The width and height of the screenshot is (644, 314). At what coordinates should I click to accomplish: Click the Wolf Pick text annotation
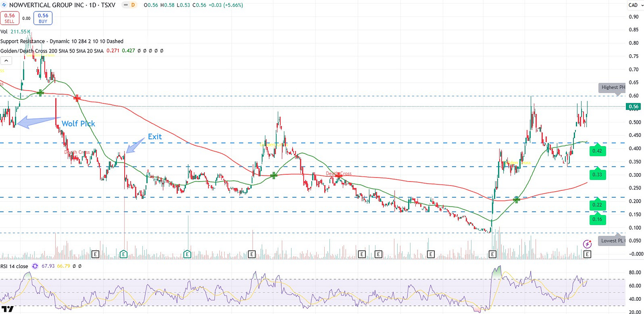[78, 124]
